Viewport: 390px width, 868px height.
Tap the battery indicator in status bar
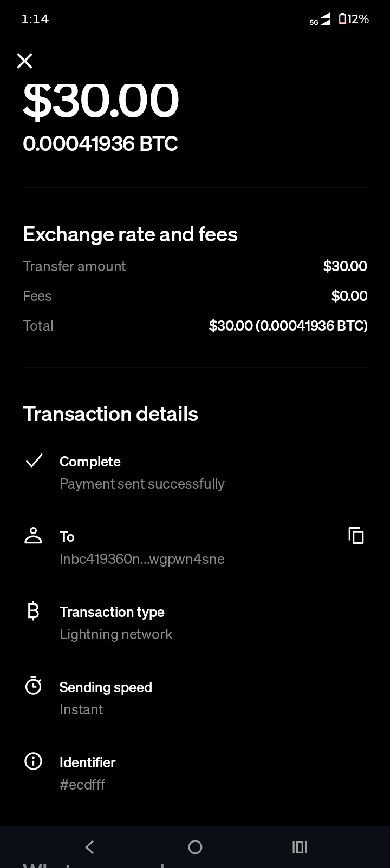tap(353, 19)
